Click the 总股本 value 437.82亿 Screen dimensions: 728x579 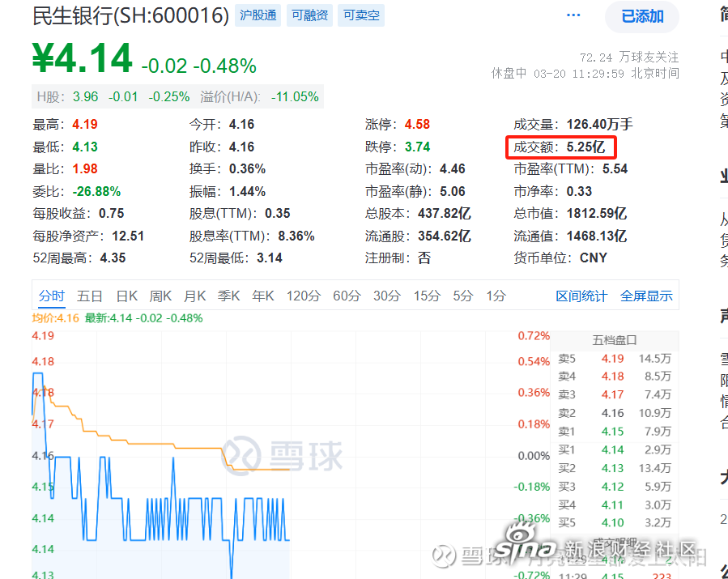click(445, 214)
